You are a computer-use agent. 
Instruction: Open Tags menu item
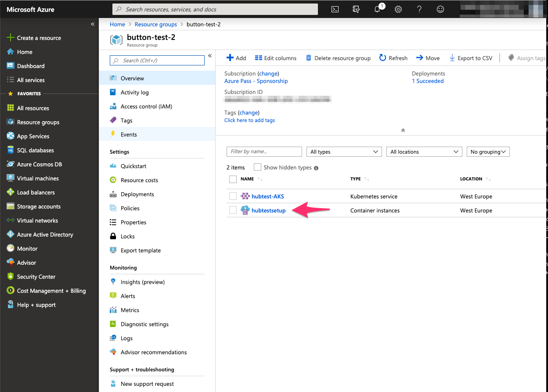tap(157, 120)
